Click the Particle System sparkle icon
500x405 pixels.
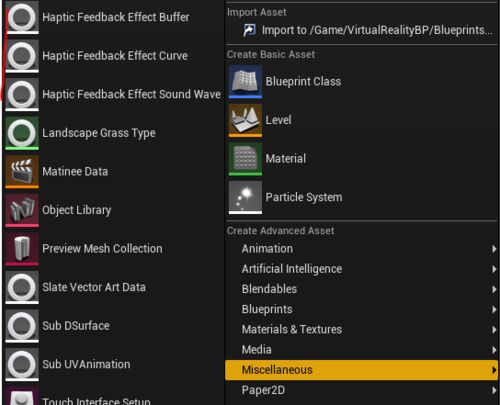tap(245, 197)
